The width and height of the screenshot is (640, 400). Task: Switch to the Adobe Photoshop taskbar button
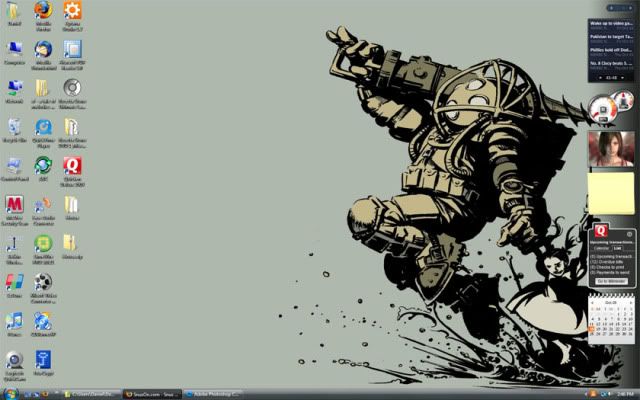tap(212, 394)
